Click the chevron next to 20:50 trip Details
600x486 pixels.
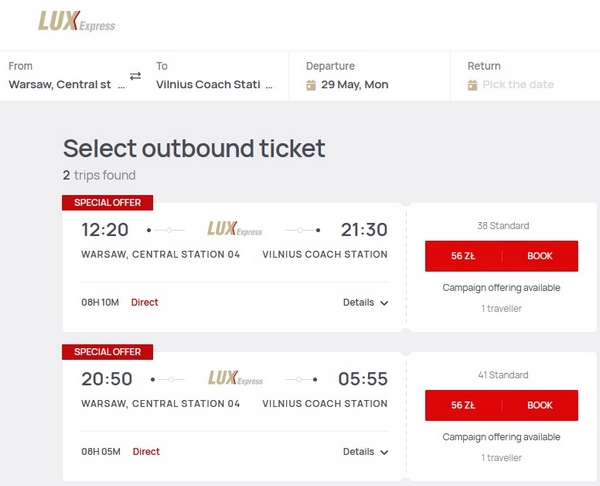coord(384,452)
